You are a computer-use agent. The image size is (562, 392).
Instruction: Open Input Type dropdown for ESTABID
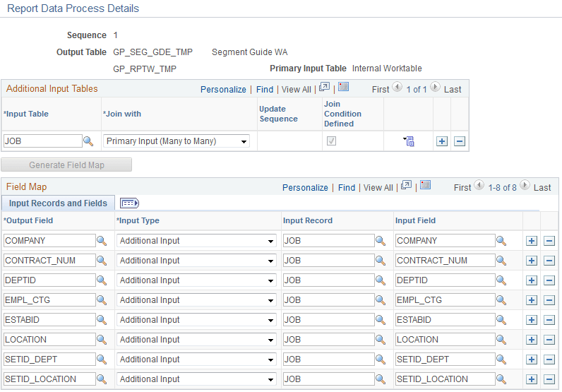click(196, 320)
